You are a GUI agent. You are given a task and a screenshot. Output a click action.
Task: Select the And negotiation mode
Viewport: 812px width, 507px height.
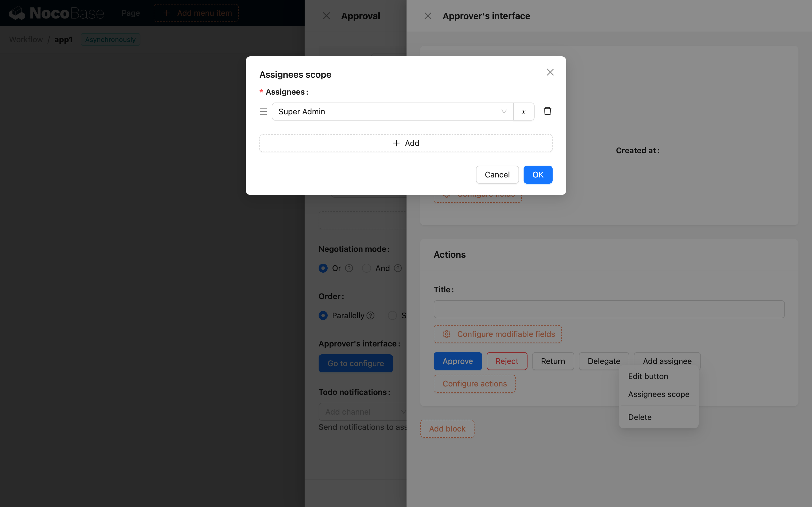[367, 268]
